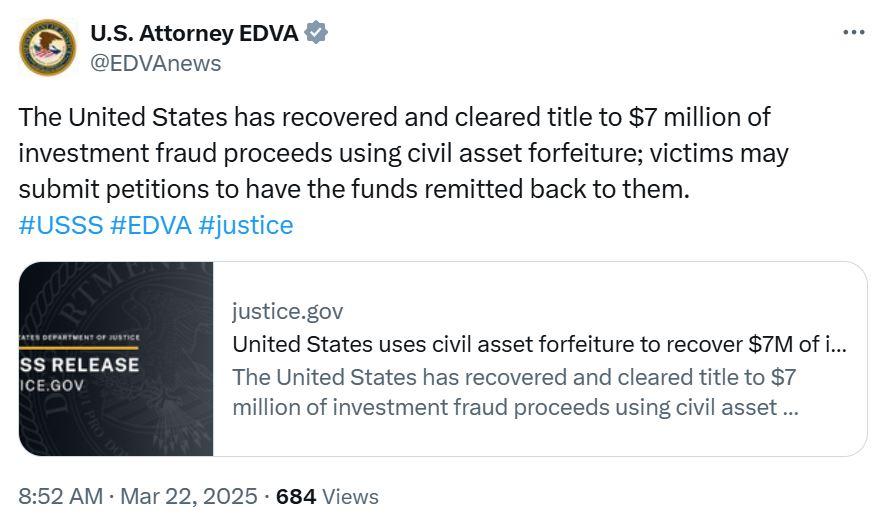Open the U.S. Attorney EDVA profile name
This screenshot has height=513, width=878.
click(194, 33)
